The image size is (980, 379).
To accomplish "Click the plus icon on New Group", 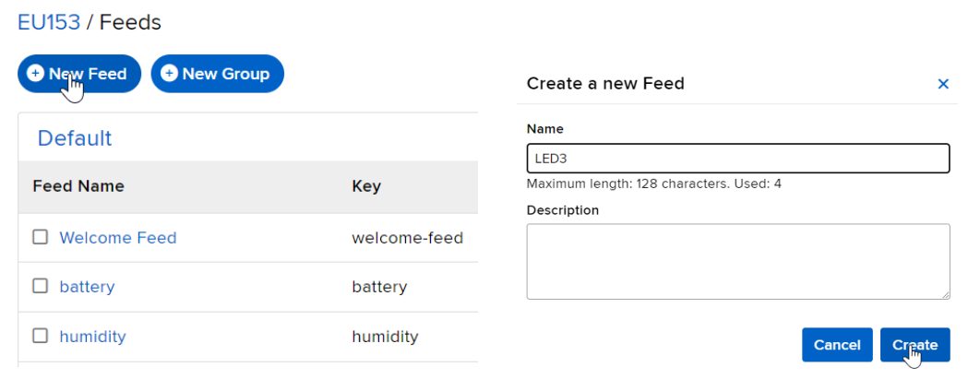I will point(170,74).
